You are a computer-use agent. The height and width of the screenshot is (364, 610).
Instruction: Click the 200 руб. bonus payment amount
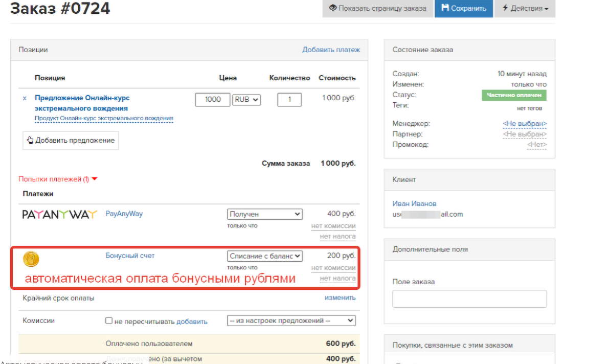(341, 256)
